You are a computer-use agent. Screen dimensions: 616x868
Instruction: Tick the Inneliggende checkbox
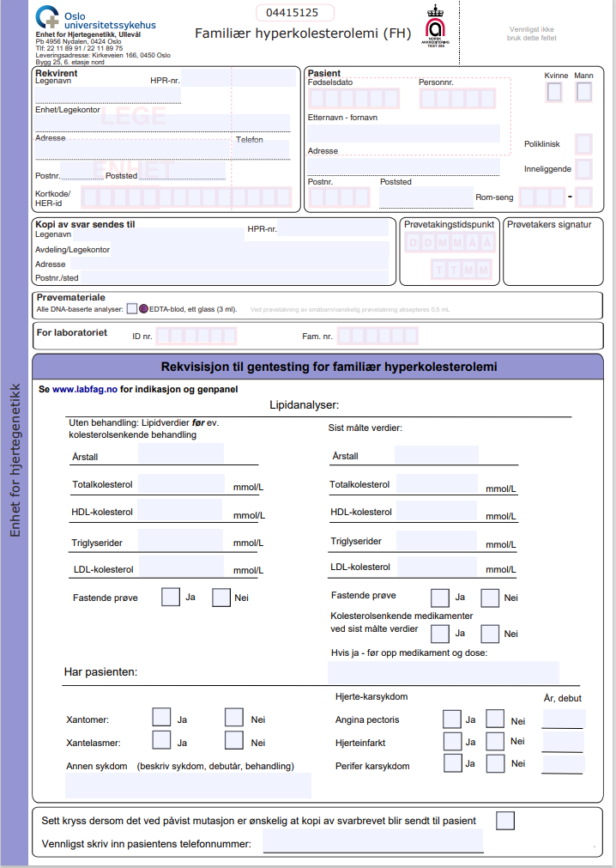pos(583,169)
